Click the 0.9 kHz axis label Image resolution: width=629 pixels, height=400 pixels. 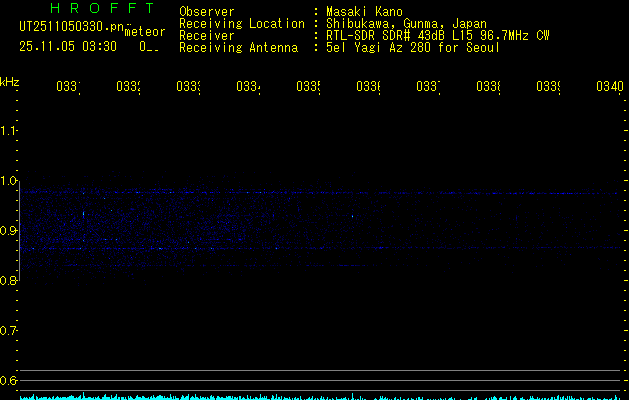tap(10, 231)
